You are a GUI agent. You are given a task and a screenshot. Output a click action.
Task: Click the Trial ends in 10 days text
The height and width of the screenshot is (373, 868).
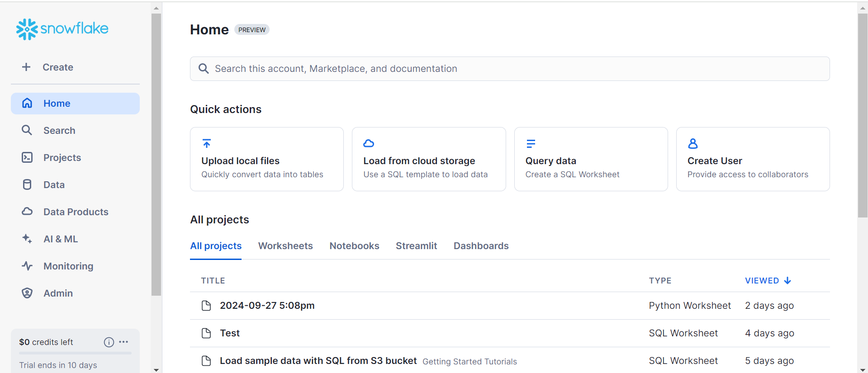[x=58, y=365]
